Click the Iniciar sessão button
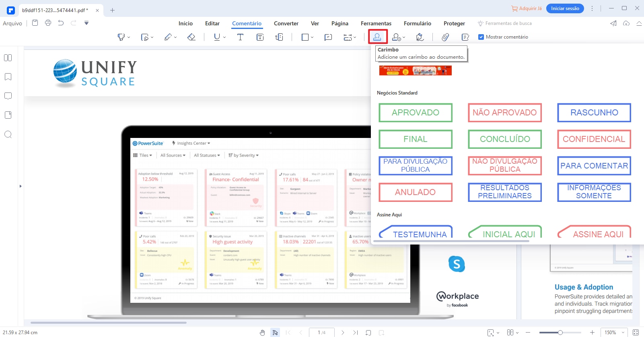Viewport: 644px width, 337px height. click(x=565, y=8)
